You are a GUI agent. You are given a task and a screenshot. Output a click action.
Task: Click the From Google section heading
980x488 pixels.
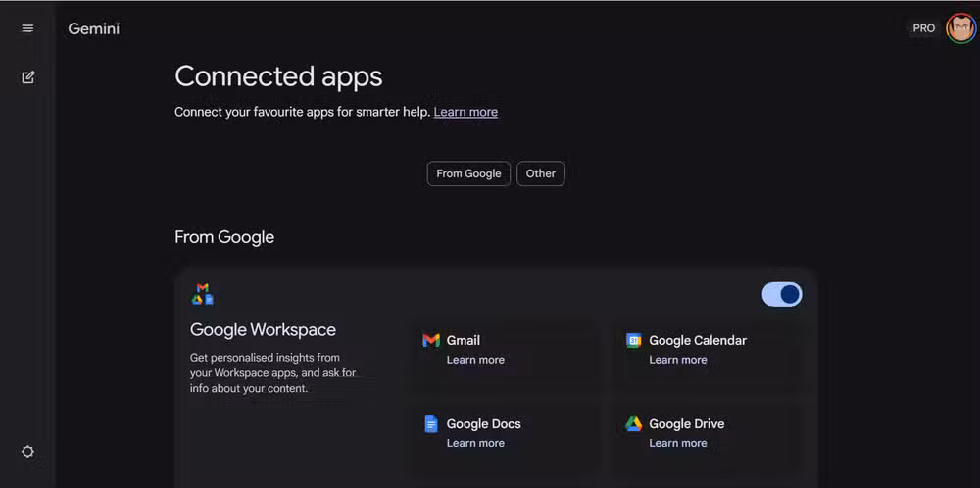[224, 237]
